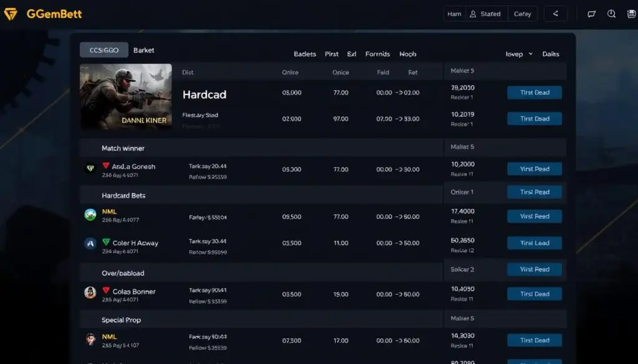Click the green team logo next to NML

point(90,215)
